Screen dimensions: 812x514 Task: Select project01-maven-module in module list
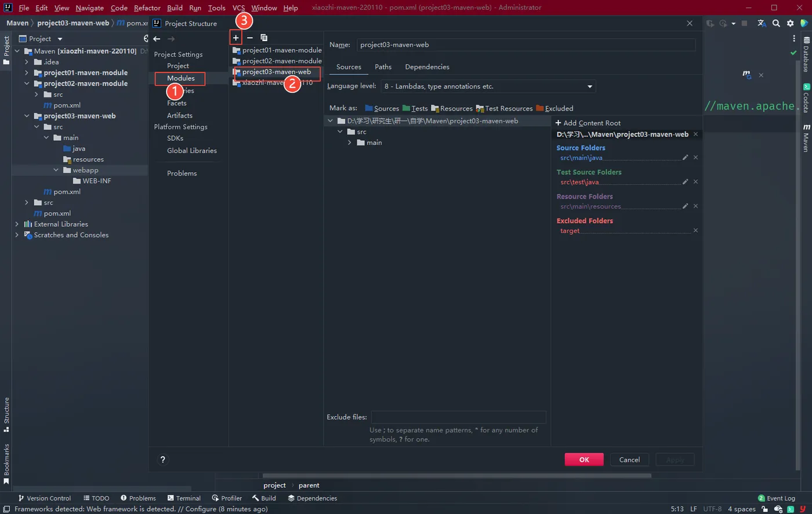(277, 50)
